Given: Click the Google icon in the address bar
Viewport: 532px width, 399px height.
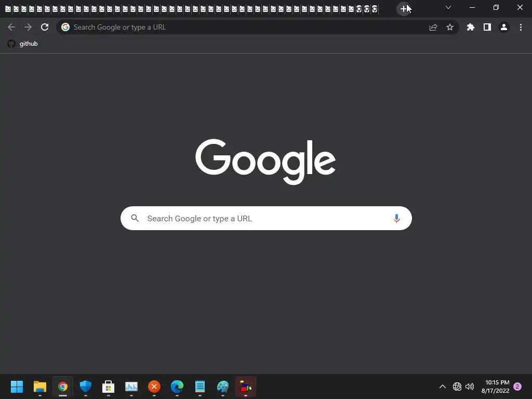Looking at the screenshot, I should click(x=65, y=27).
